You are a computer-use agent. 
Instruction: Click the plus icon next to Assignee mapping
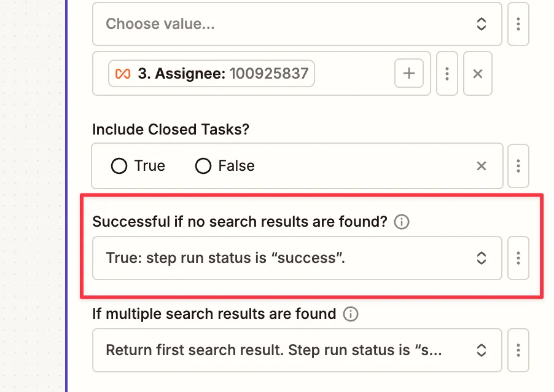point(408,73)
